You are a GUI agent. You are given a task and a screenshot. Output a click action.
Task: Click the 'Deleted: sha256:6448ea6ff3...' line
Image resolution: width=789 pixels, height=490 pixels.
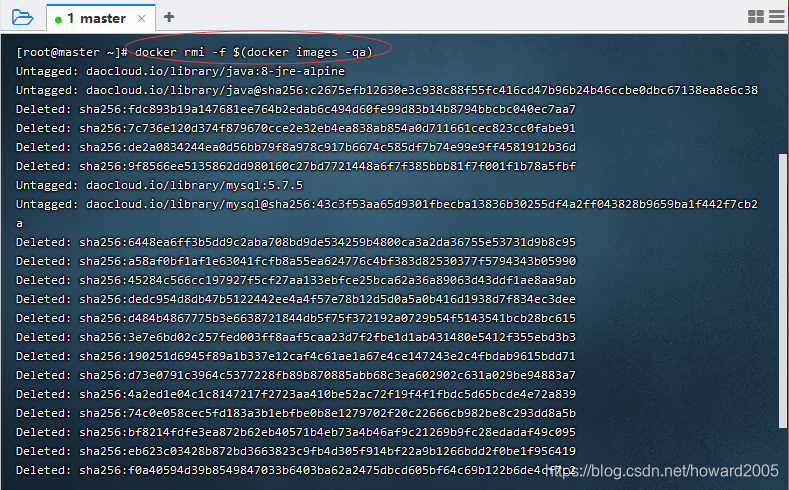pyautogui.click(x=295, y=242)
